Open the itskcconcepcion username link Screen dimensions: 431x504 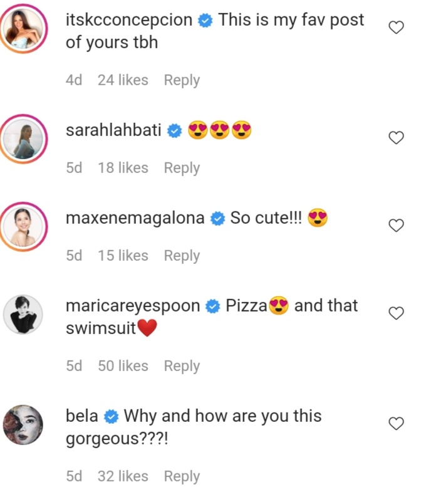pos(129,20)
